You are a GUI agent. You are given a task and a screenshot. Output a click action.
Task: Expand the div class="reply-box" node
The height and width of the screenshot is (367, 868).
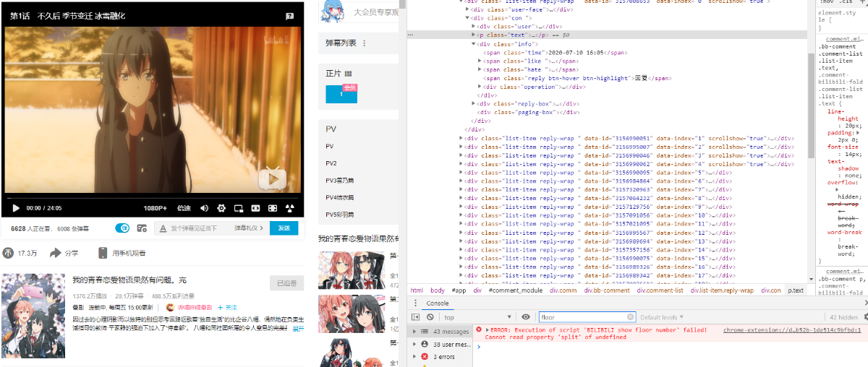pyautogui.click(x=473, y=104)
